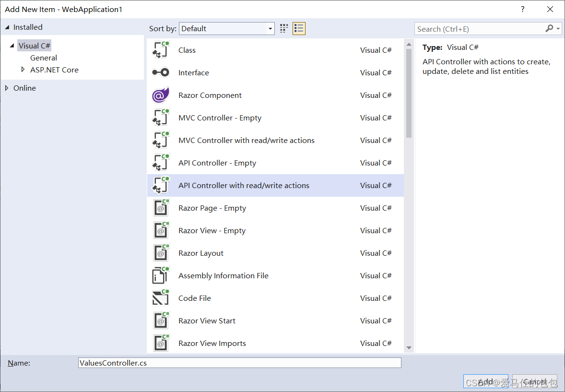This screenshot has height=392, width=565.
Task: Click the template list scrollbar thumb
Action: pyautogui.click(x=409, y=93)
